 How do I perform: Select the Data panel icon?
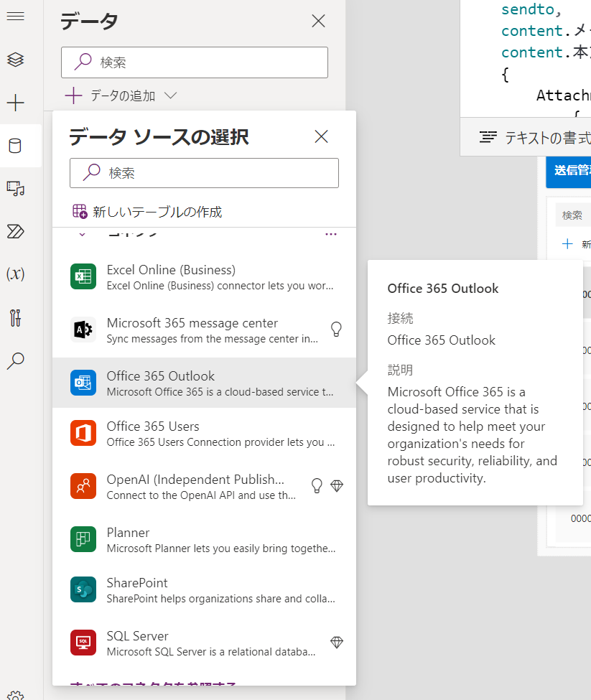coord(14,144)
